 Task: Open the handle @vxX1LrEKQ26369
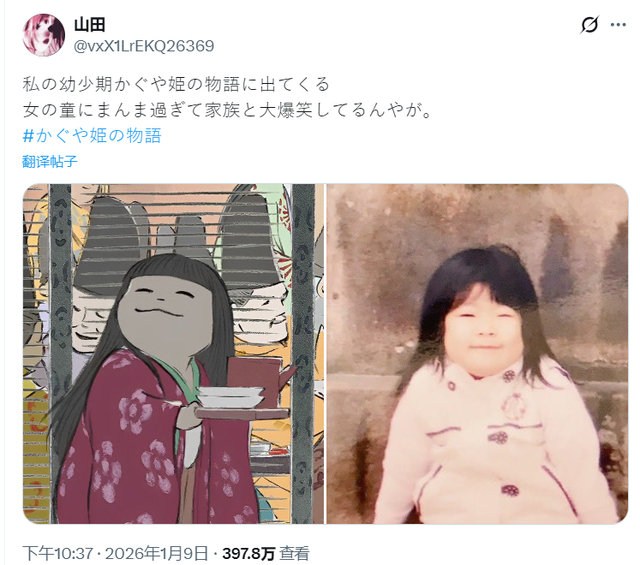coord(144,46)
